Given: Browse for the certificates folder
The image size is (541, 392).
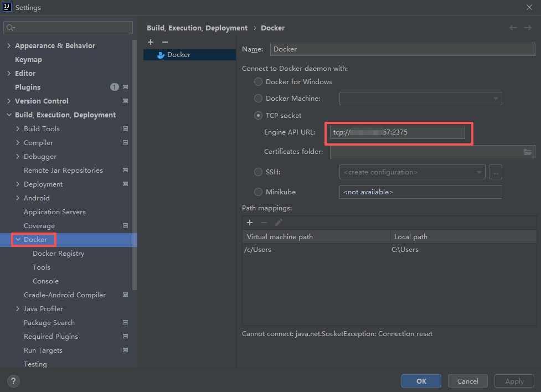Looking at the screenshot, I should tap(528, 152).
